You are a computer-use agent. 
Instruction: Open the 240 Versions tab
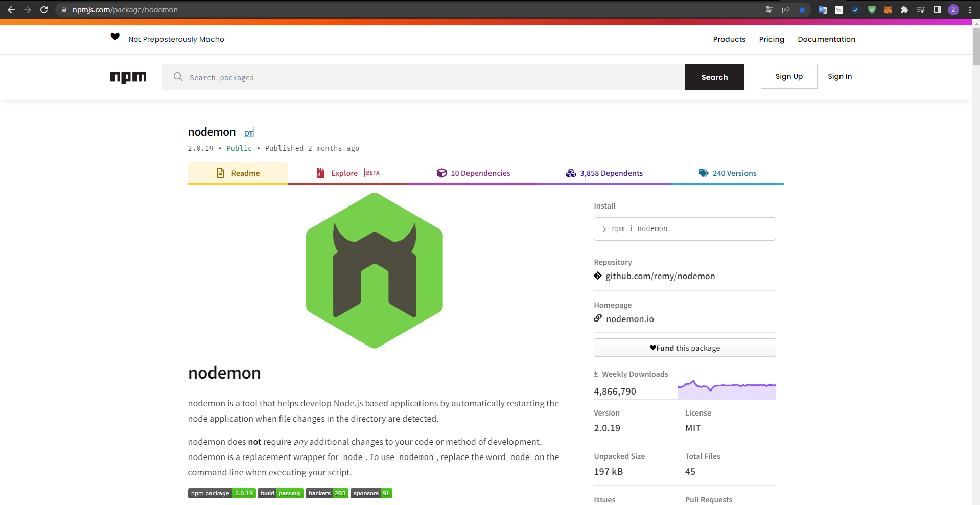[728, 173]
